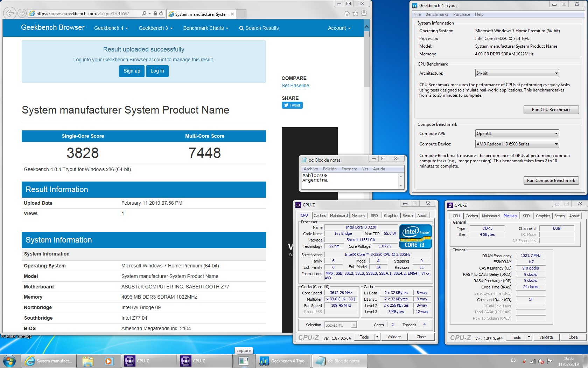The width and height of the screenshot is (588, 368).
Task: Open the Compute Device AMD Radeon combo box
Action: [x=517, y=144]
